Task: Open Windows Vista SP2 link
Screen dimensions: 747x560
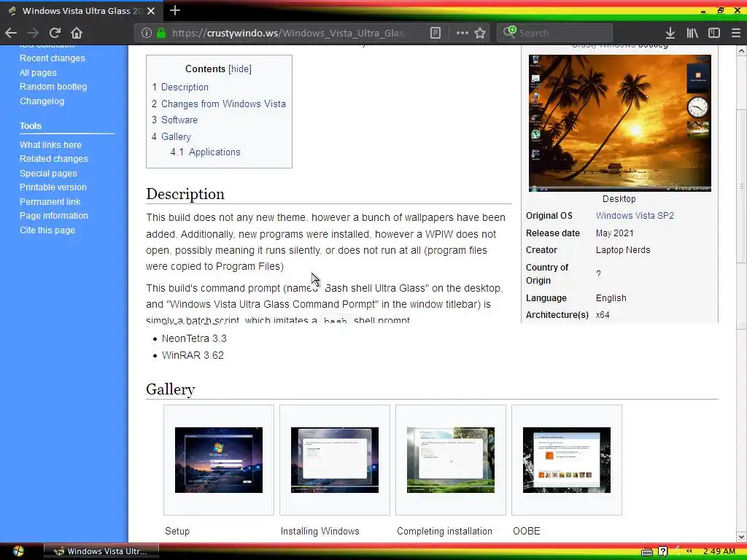Action: (635, 216)
